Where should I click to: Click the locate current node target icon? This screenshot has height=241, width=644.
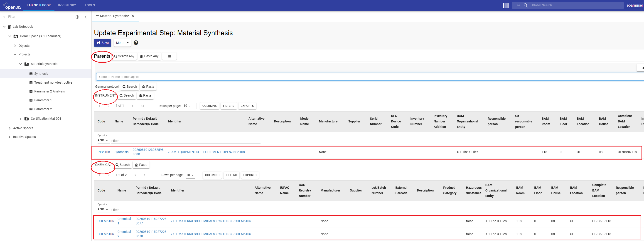coord(77,17)
